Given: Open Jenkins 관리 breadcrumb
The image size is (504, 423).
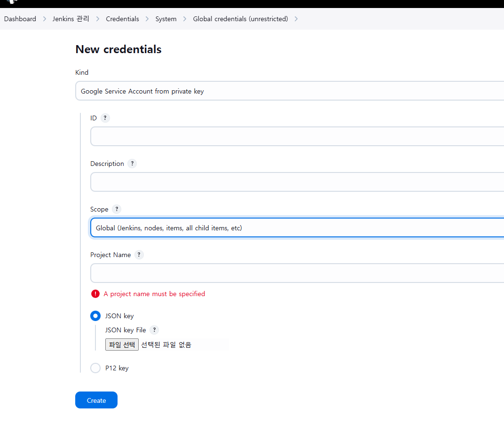Looking at the screenshot, I should 71,19.
